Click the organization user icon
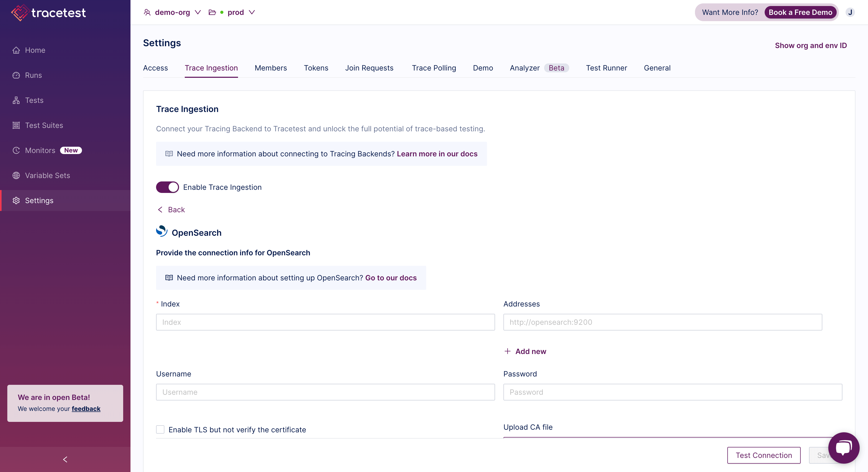 [147, 13]
